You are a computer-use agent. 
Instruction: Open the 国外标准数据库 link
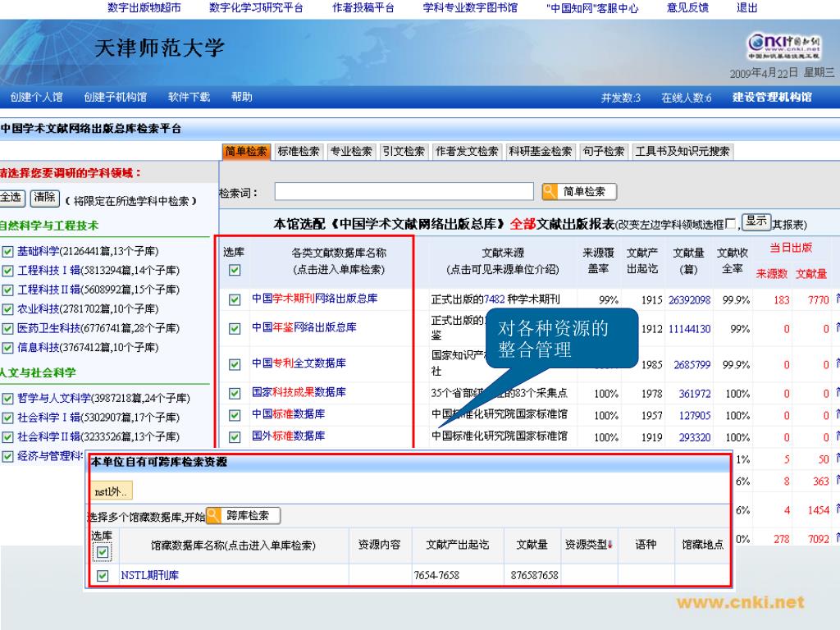288,436
